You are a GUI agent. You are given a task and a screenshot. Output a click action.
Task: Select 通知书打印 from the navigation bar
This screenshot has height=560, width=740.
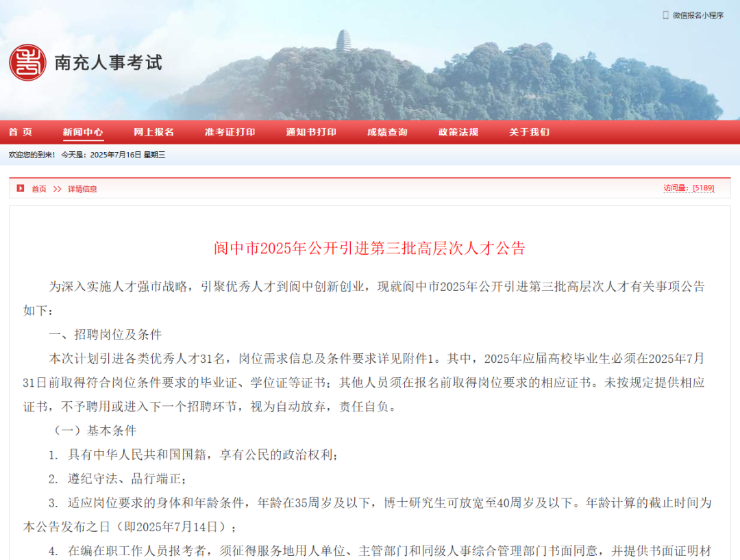311,132
